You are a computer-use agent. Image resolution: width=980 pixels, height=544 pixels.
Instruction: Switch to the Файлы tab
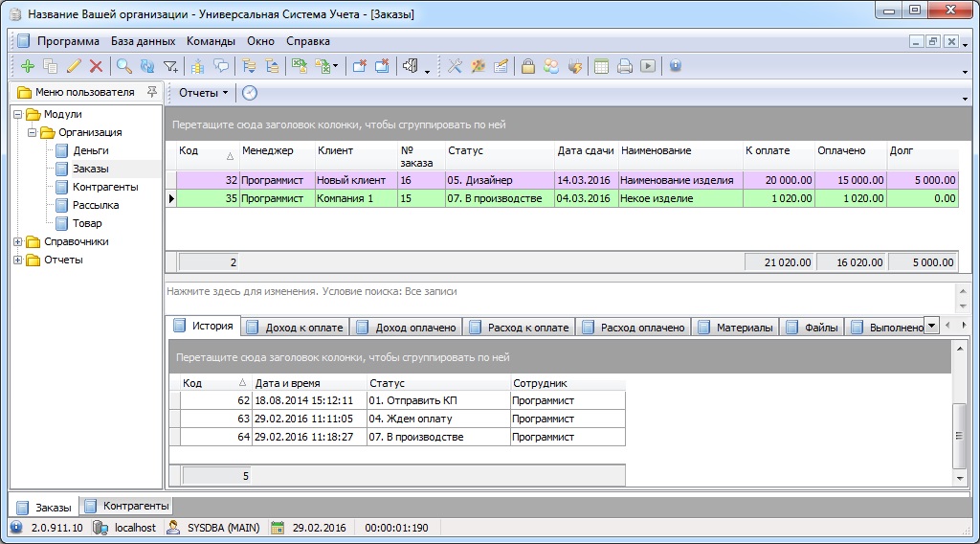813,327
